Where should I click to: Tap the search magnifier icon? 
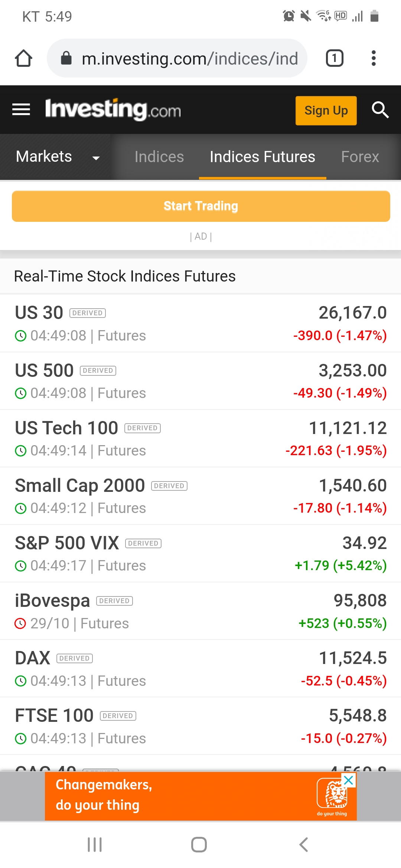[380, 110]
